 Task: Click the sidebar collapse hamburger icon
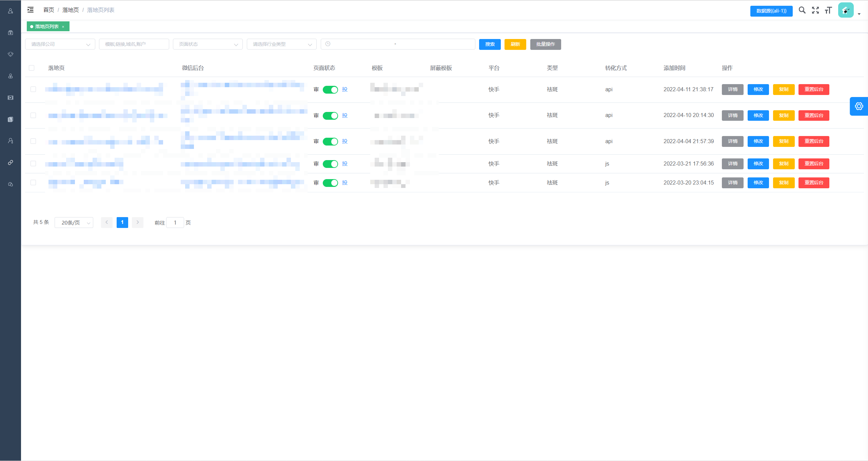point(31,10)
